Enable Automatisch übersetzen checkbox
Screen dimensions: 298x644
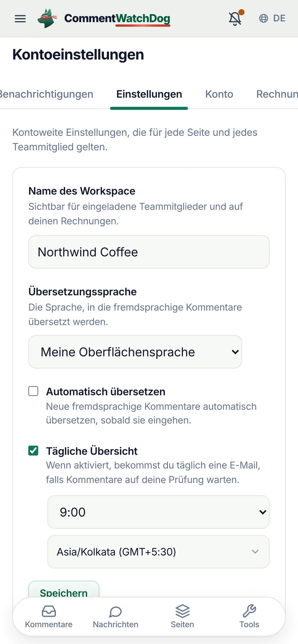tap(33, 391)
